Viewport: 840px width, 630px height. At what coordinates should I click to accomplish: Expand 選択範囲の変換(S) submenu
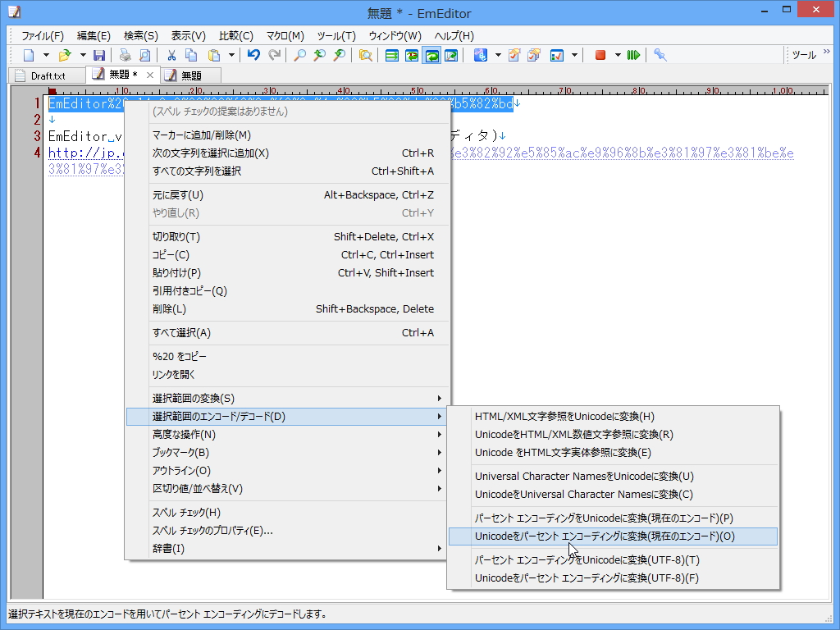pos(286,398)
